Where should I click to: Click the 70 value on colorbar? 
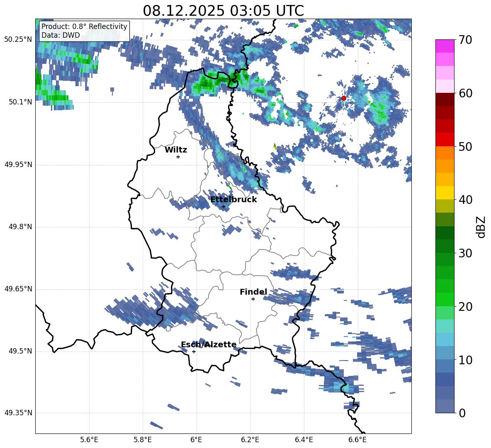tap(465, 40)
